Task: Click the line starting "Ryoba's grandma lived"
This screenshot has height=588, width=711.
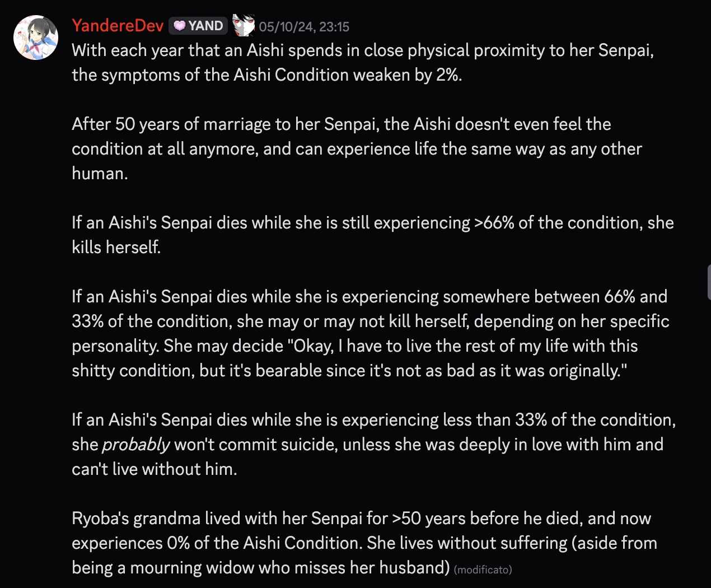Action: tap(361, 519)
